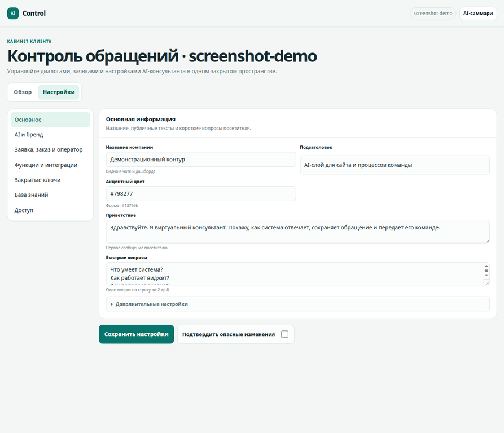Click Сохранить настройки button
504x433 pixels.
tap(136, 334)
